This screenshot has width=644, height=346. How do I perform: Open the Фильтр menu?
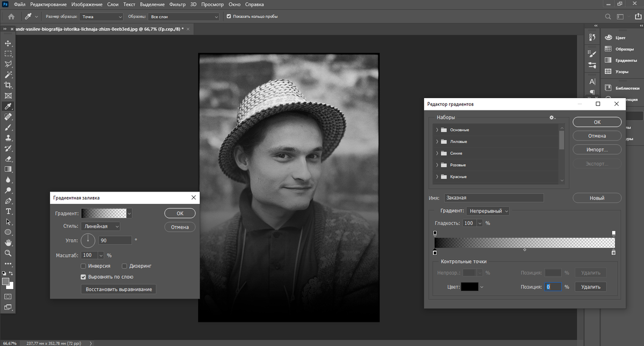tap(177, 4)
